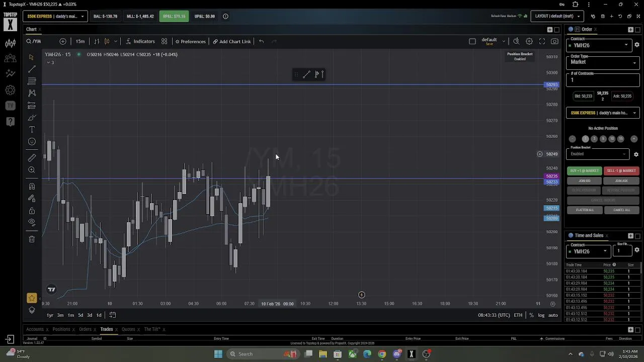Select the pattern drawing tool

(x=32, y=93)
